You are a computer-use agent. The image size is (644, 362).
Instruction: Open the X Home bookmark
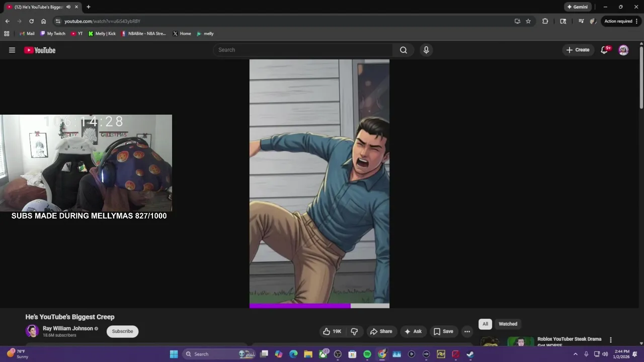(x=182, y=34)
